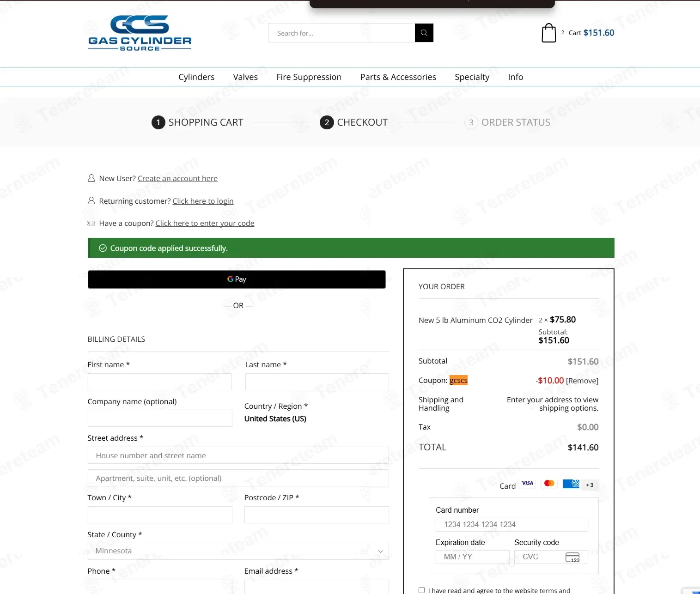The width and height of the screenshot is (700, 594).
Task: Click the CVC card hint icon
Action: [x=572, y=557]
